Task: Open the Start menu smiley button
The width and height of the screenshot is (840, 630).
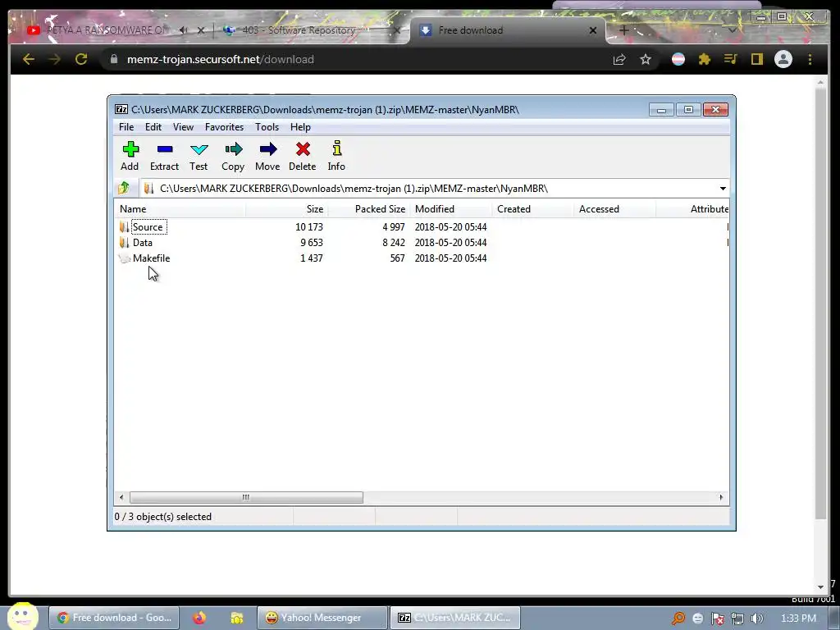Action: (x=22, y=616)
